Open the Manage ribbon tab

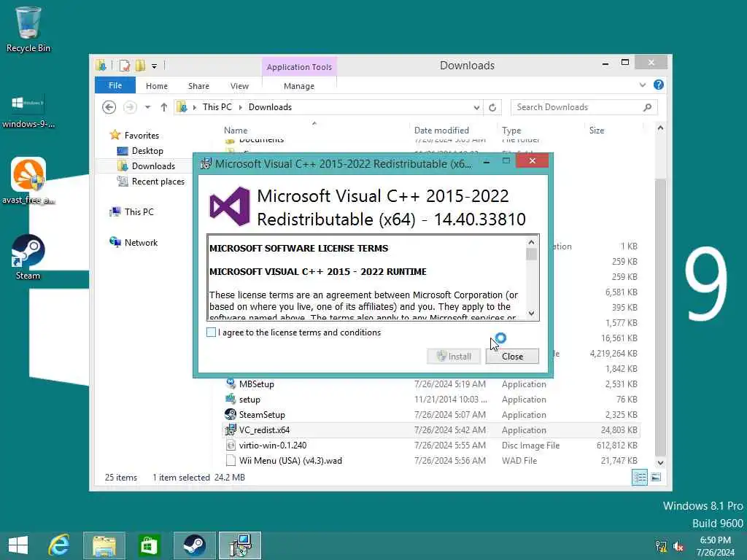(x=298, y=86)
